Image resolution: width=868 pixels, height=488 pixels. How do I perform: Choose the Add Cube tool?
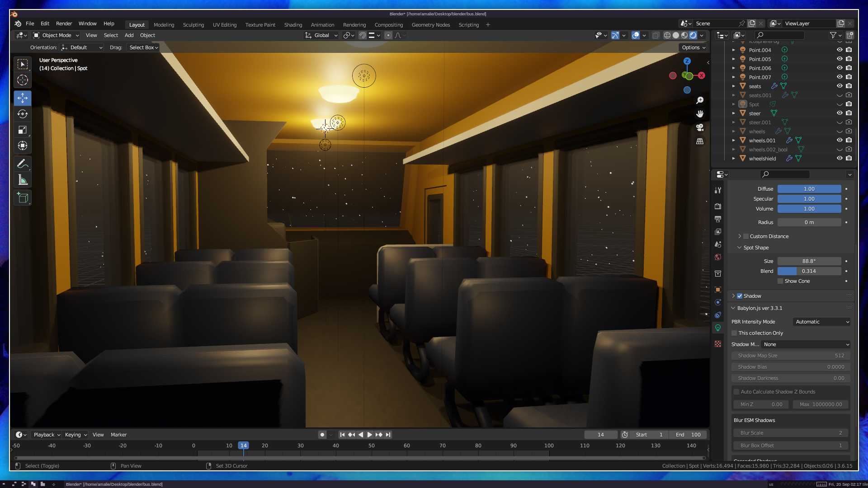(23, 197)
